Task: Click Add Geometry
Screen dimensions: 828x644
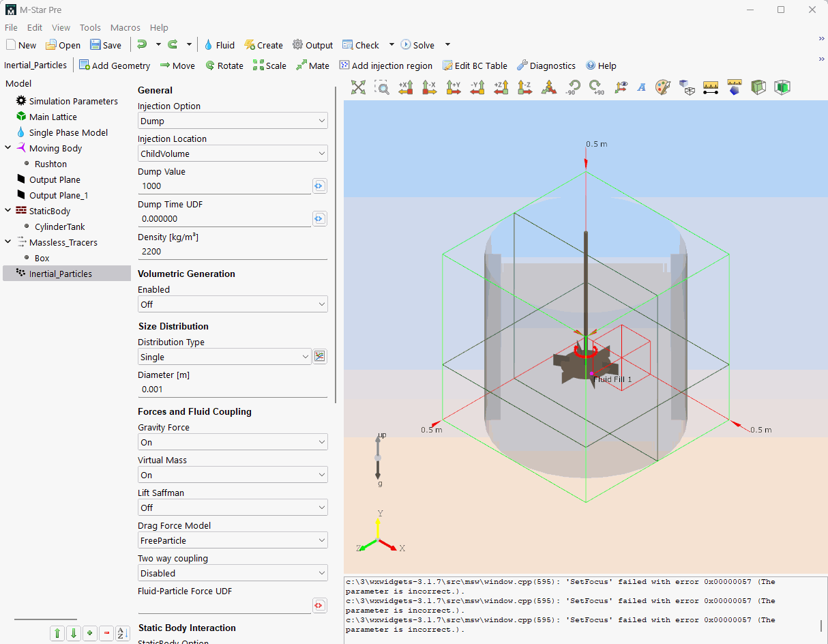Action: (x=115, y=65)
